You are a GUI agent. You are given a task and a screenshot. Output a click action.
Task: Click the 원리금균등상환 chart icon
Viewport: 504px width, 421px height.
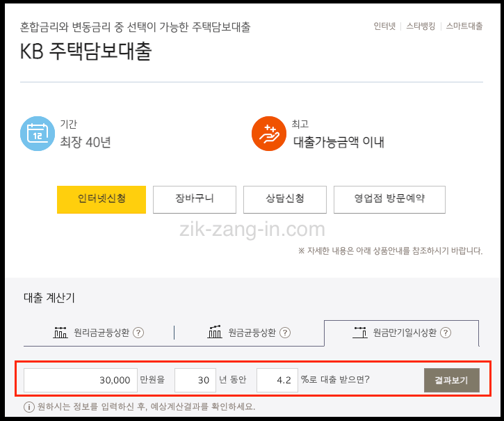(x=60, y=333)
